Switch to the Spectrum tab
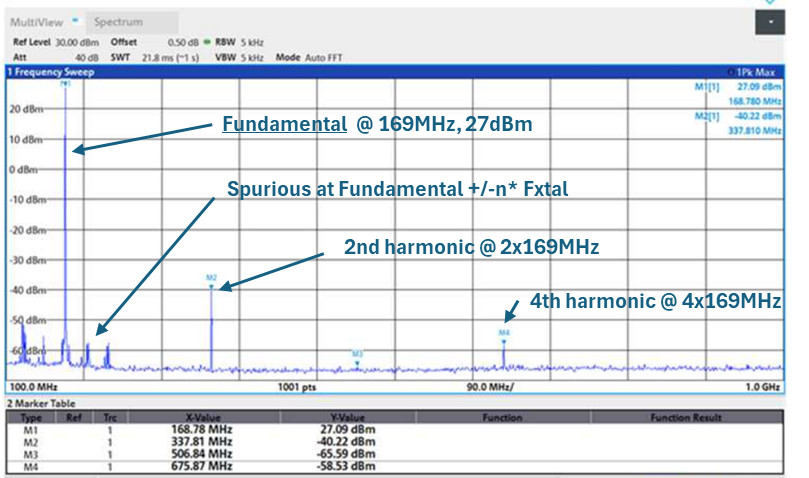The image size is (809, 478). point(118,21)
